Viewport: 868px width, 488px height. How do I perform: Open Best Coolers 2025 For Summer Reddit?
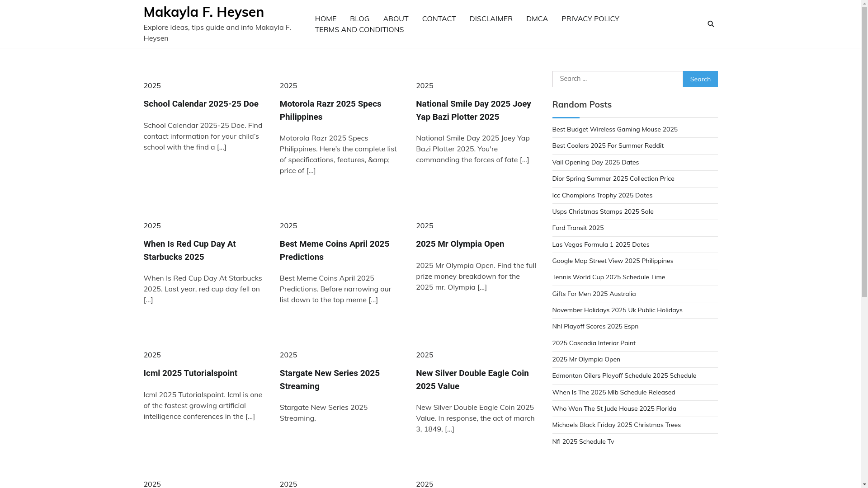[608, 145]
